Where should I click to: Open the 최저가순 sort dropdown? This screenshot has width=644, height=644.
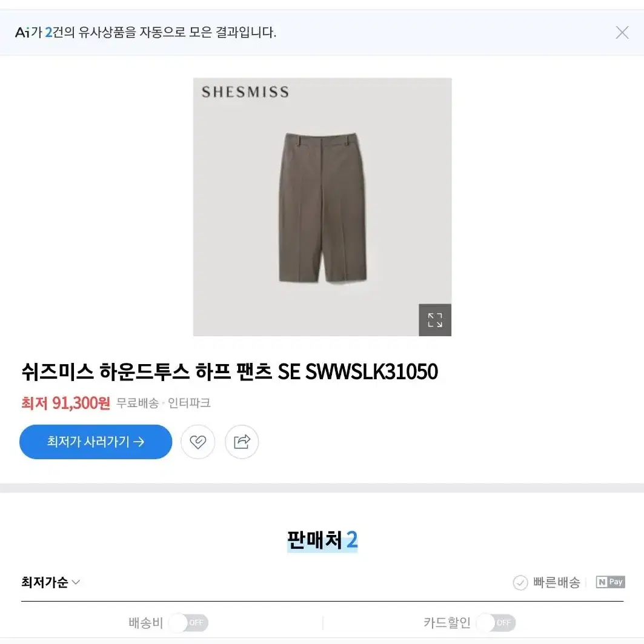[50, 582]
